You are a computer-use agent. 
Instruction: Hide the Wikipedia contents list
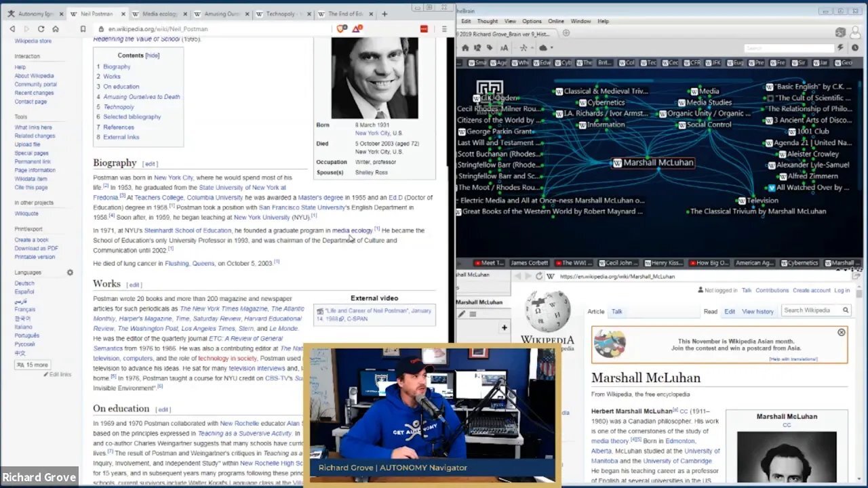[x=153, y=56]
